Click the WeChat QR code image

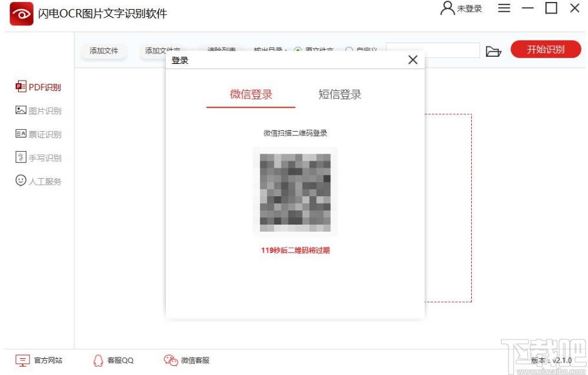295,192
